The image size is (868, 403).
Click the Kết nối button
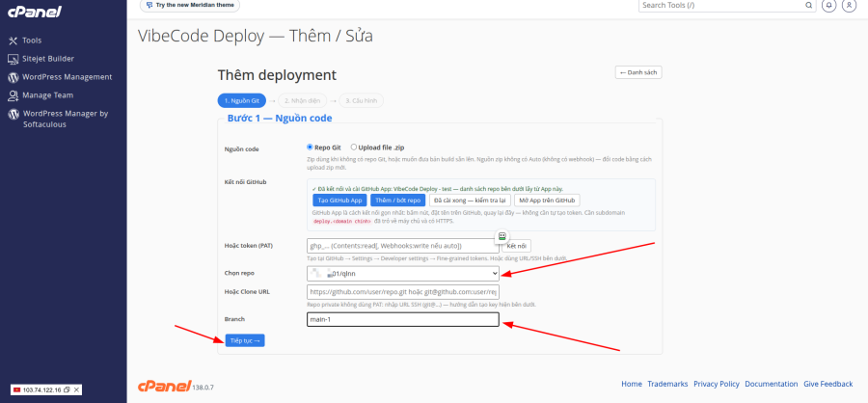click(517, 246)
